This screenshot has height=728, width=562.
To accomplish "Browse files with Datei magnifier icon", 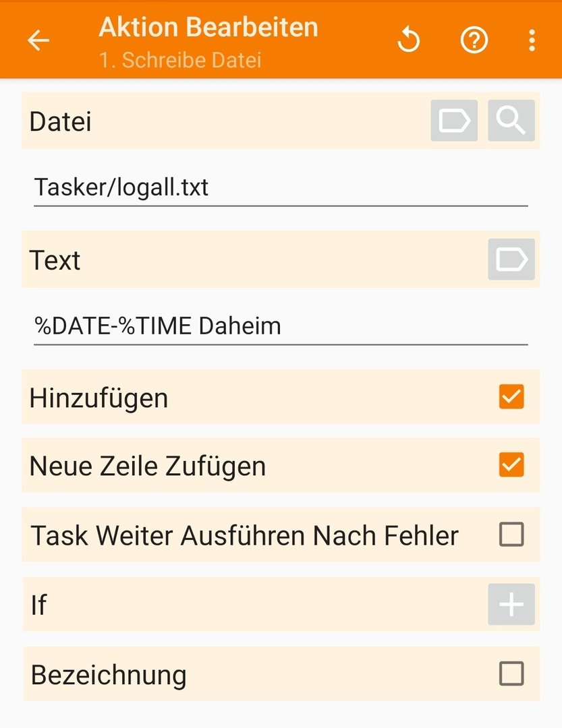I will click(x=511, y=121).
